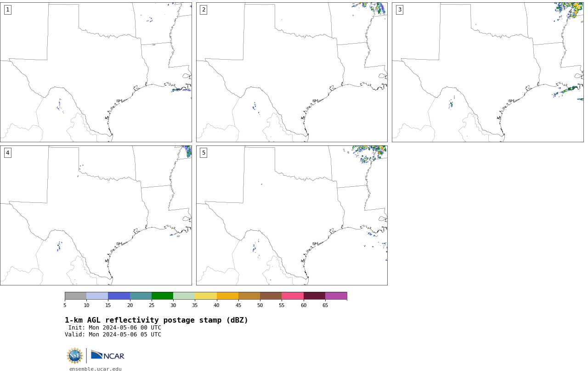Open ensemble member 5 reflectivity map
588x374 pixels.
pos(292,215)
